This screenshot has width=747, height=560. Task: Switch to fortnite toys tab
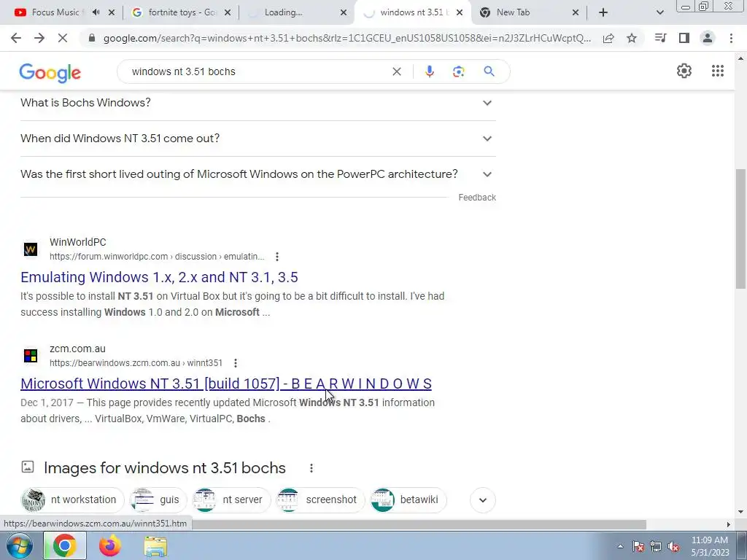(x=181, y=12)
